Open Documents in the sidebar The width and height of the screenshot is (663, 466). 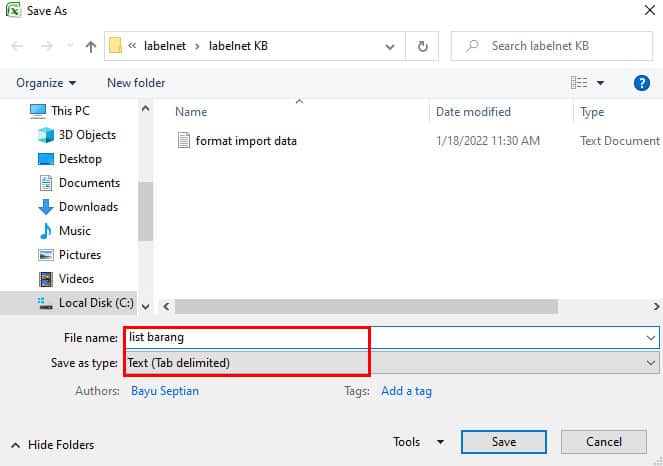click(79, 183)
